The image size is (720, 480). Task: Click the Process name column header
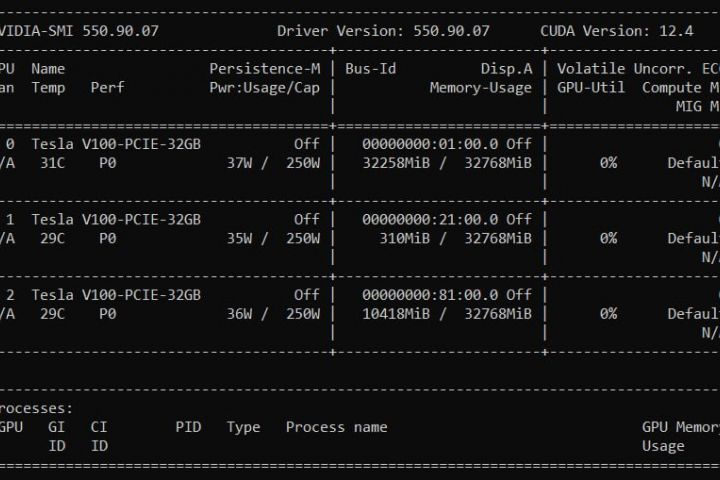(x=336, y=427)
